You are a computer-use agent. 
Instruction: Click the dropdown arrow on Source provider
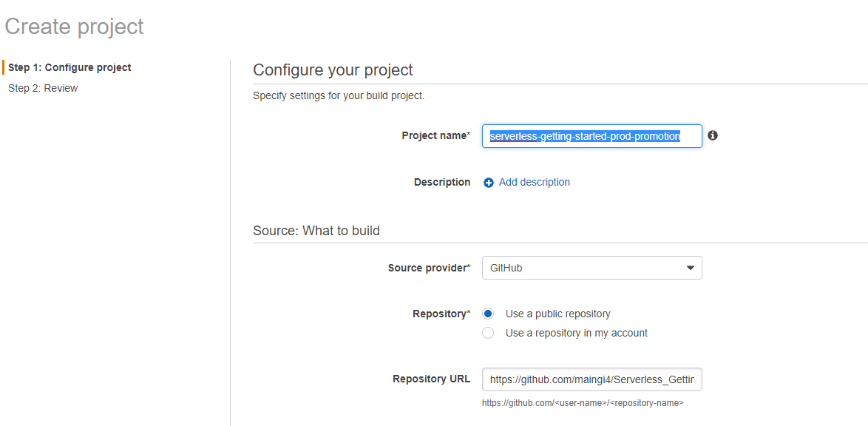pos(690,268)
